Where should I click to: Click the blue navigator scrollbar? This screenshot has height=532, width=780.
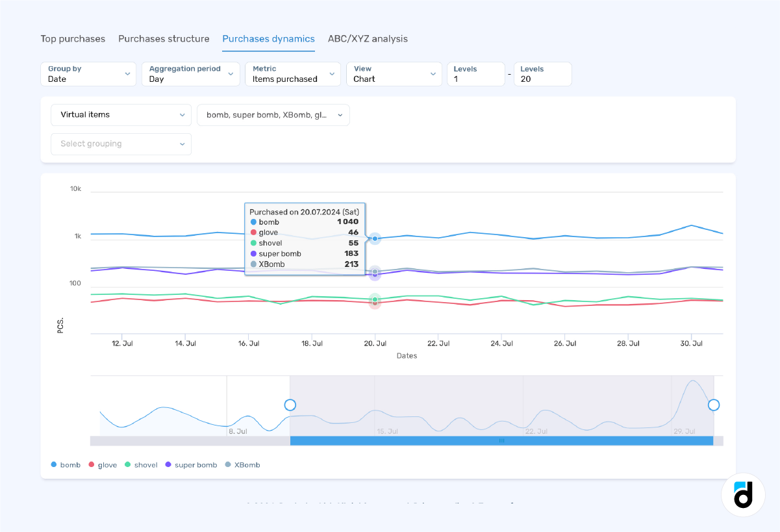pyautogui.click(x=501, y=440)
